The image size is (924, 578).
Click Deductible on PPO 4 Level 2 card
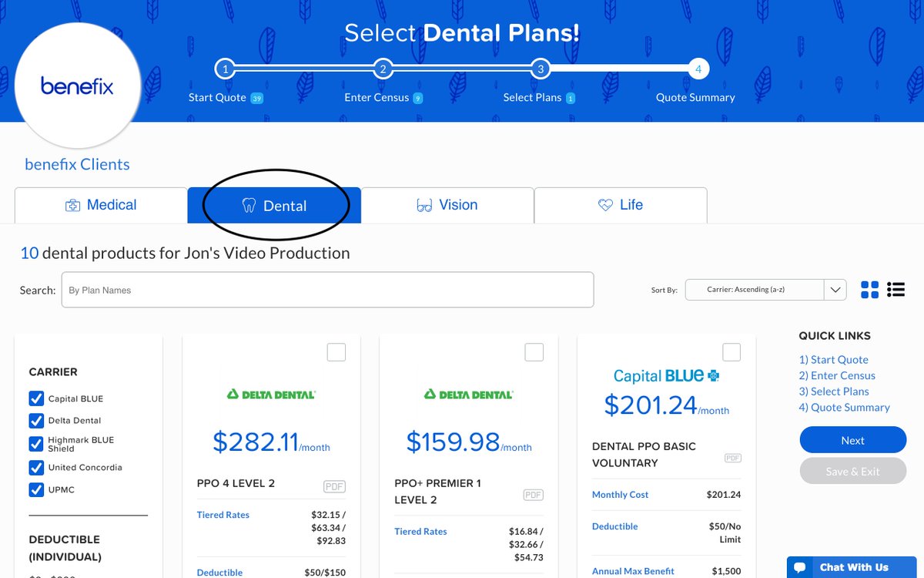coord(219,573)
